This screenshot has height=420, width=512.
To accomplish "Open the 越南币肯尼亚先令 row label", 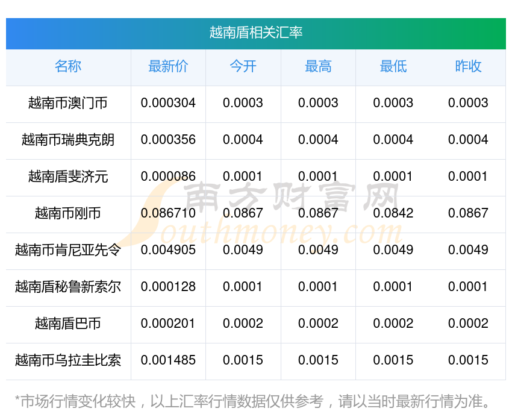I will click(x=68, y=250).
